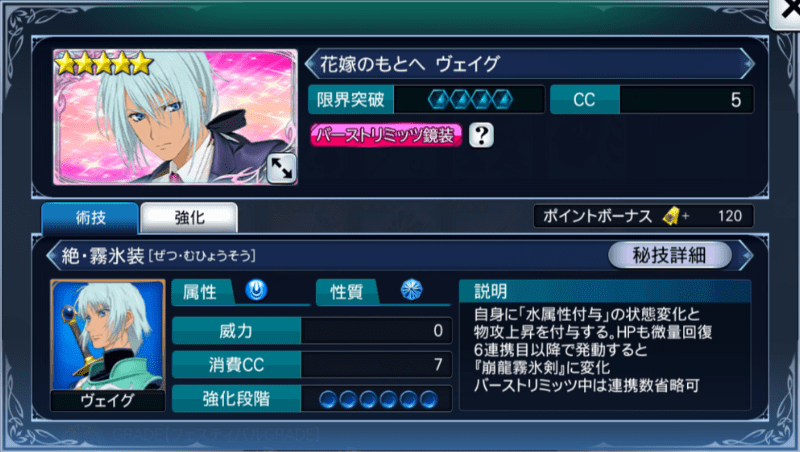This screenshot has height=452, width=800.
Task: Tap the gold point bonus ticket icon
Action: [x=671, y=216]
